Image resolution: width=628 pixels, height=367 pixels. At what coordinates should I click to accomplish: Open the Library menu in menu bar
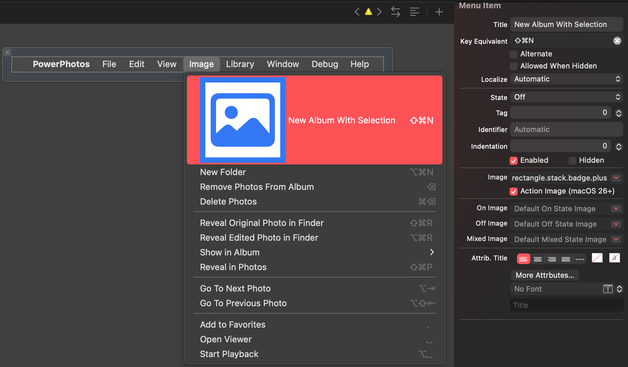click(x=240, y=64)
